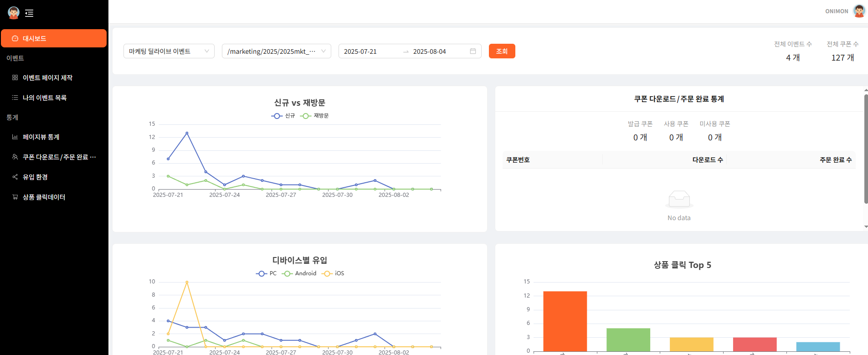Click the start date 2025-07-21 field
Viewport: 868px width, 355px height.
pos(369,51)
